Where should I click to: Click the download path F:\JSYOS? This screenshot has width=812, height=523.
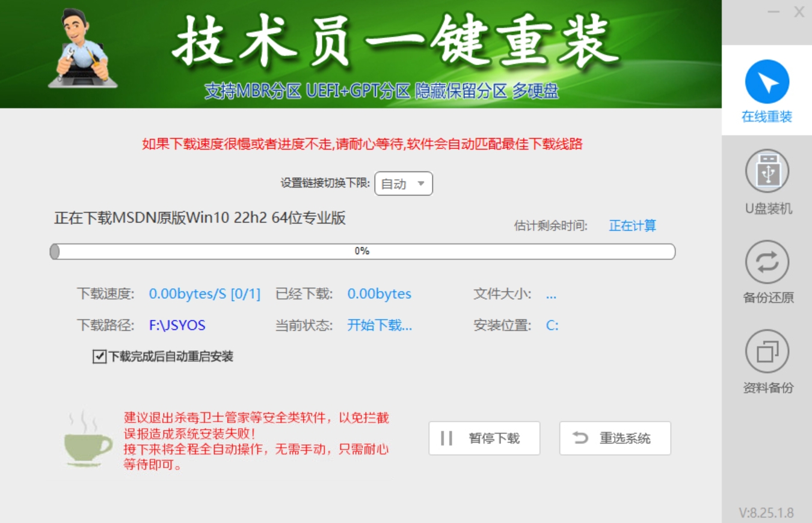[177, 326]
